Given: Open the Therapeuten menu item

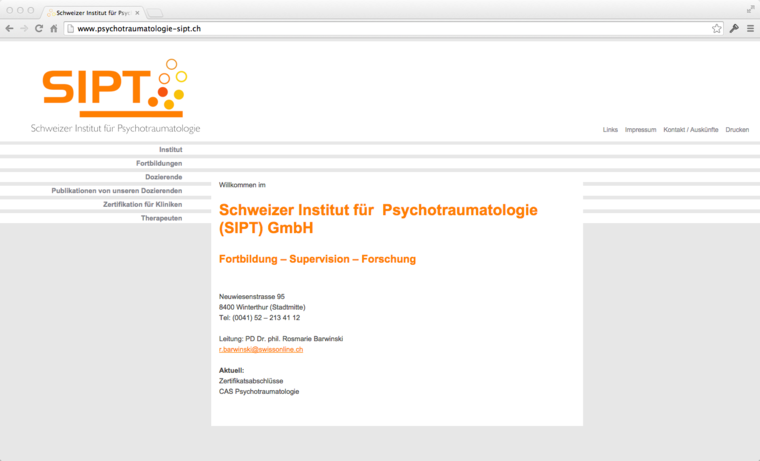Looking at the screenshot, I should point(161,218).
